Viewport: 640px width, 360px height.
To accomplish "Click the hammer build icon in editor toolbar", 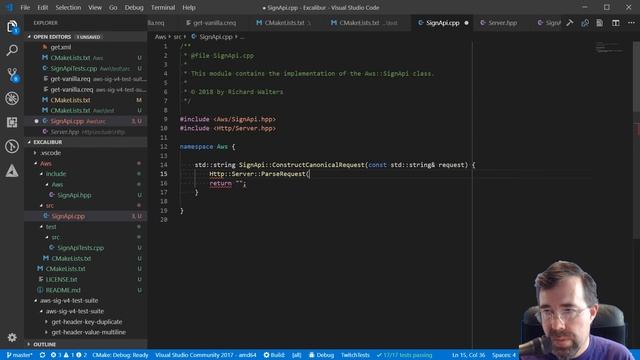I will point(569,23).
